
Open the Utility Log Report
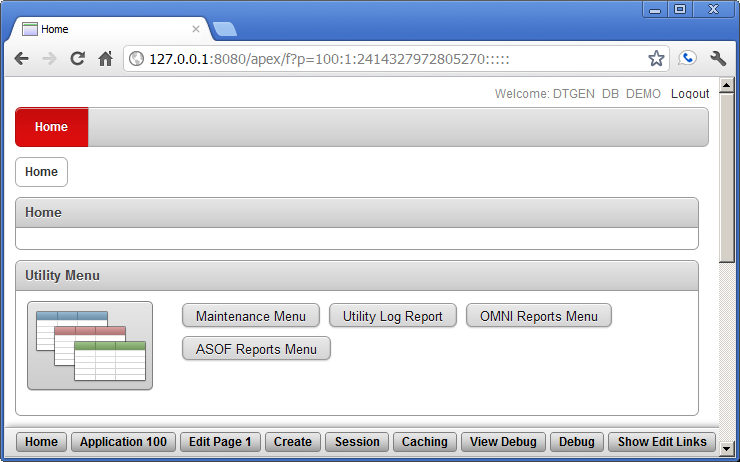point(393,316)
